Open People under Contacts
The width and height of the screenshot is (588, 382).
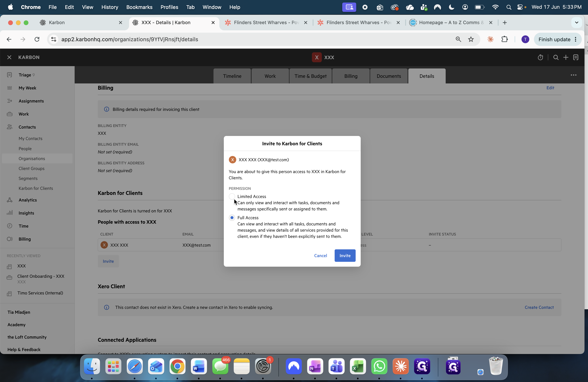[25, 148]
